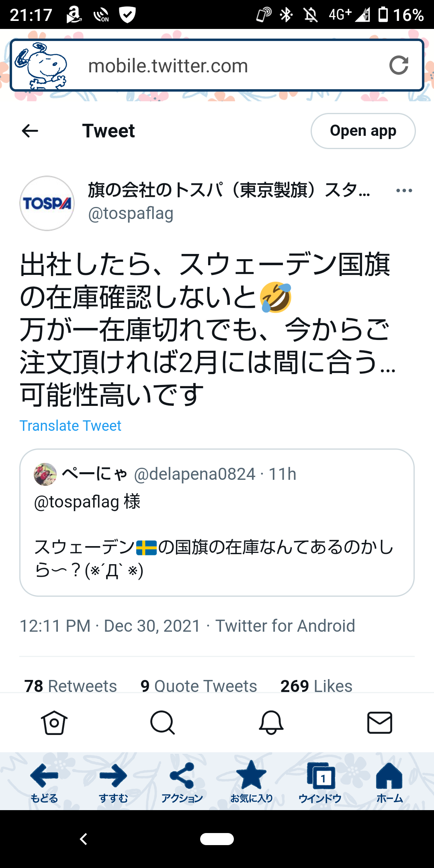Click the Translate Tweet link
Viewport: 434px width, 868px height.
(70, 426)
